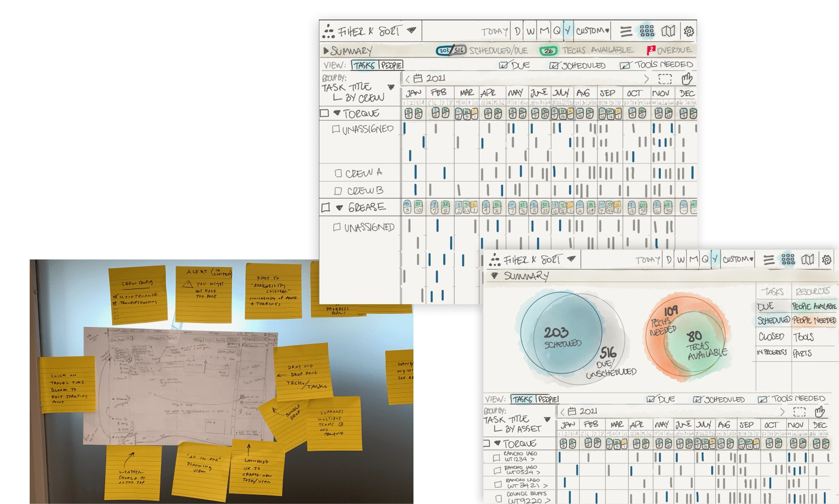
Task: Click the Filter & Sort dots icon in by-asset wireframe
Action: click(495, 260)
